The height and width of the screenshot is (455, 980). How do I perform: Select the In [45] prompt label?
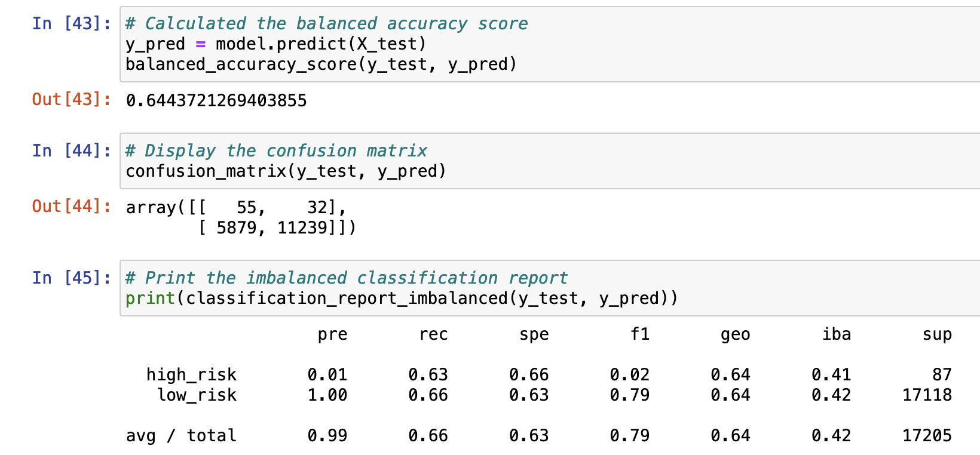point(72,278)
